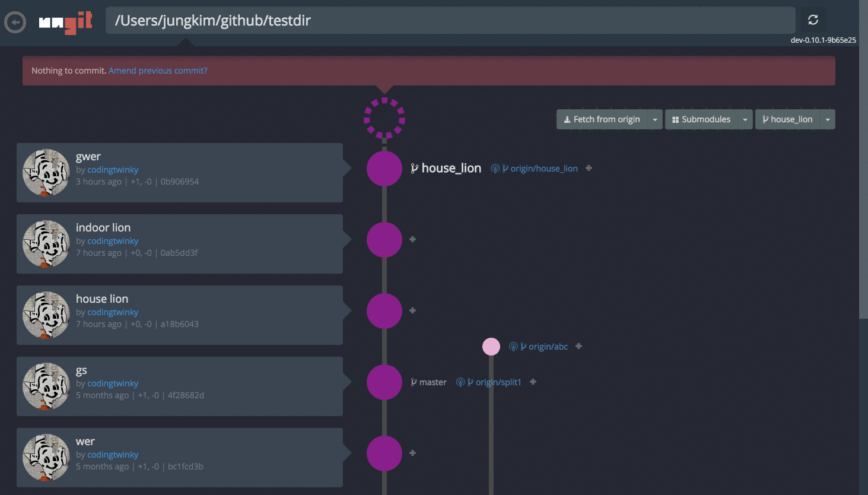Viewport: 868px width, 495px height.
Task: Fetch from origin
Action: pyautogui.click(x=602, y=119)
